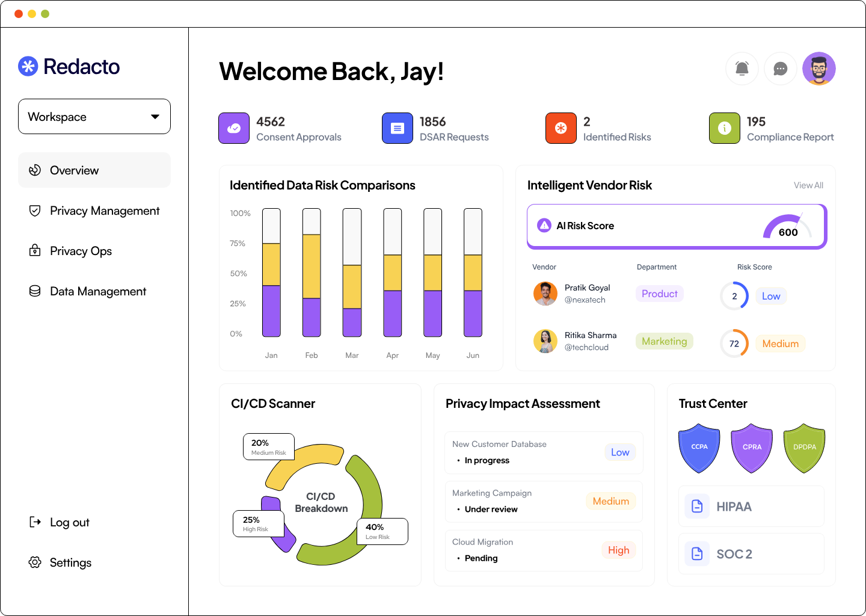Open Jay's profile avatar
This screenshot has width=866, height=616.
pyautogui.click(x=819, y=69)
